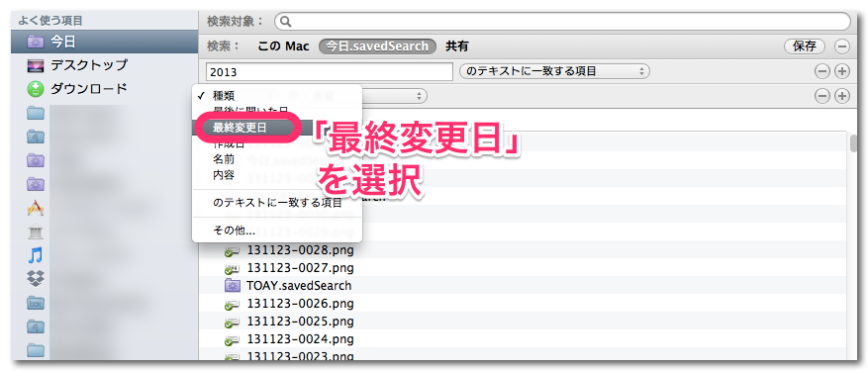This screenshot has height=371, width=868.
Task: Click the TOAY.savedSearch smart folder icon
Action: click(232, 286)
